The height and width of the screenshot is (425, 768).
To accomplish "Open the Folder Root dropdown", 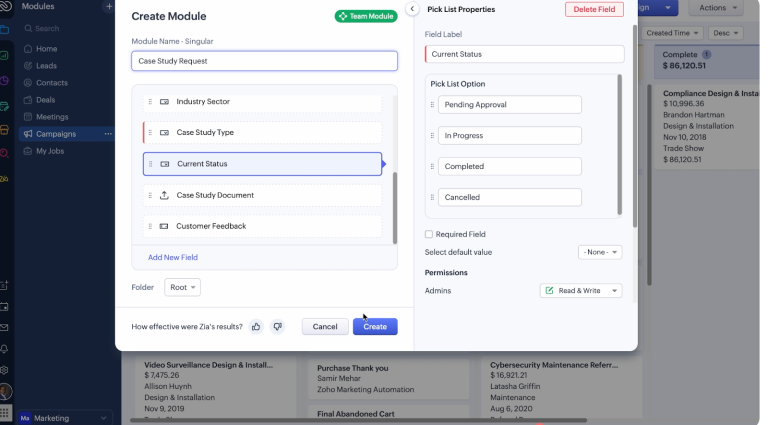I will click(182, 287).
